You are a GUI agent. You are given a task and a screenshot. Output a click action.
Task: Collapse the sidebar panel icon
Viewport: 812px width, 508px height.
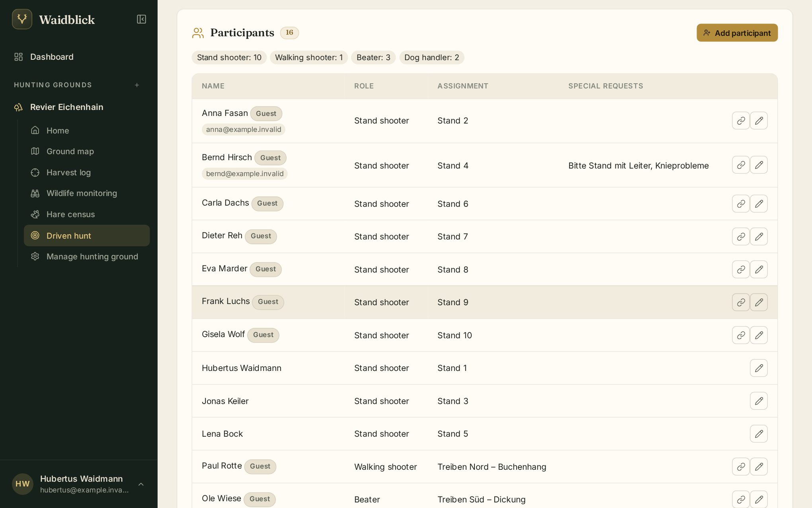(x=141, y=19)
